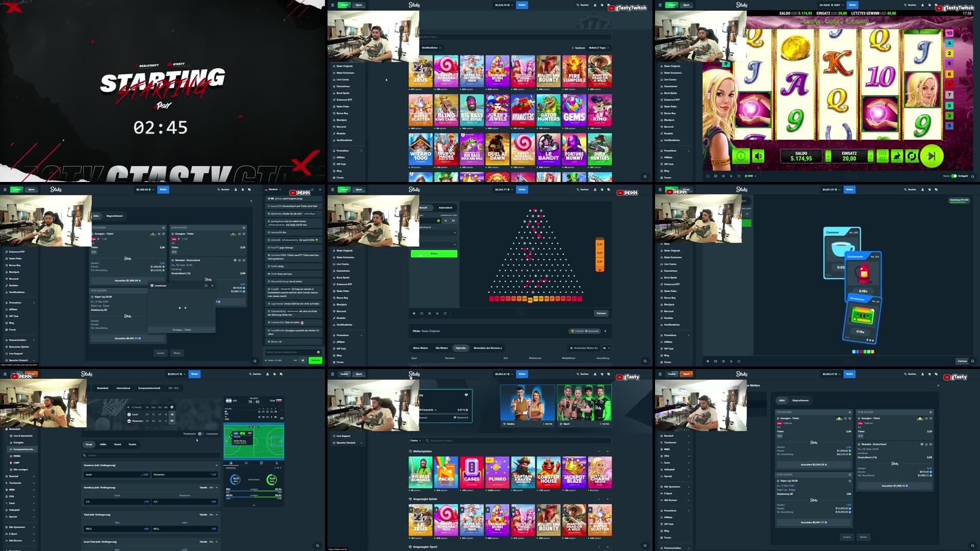Viewport: 980px width, 551px height.
Task: Open live stats icon below the Lucky Lady slot
Action: (723, 176)
